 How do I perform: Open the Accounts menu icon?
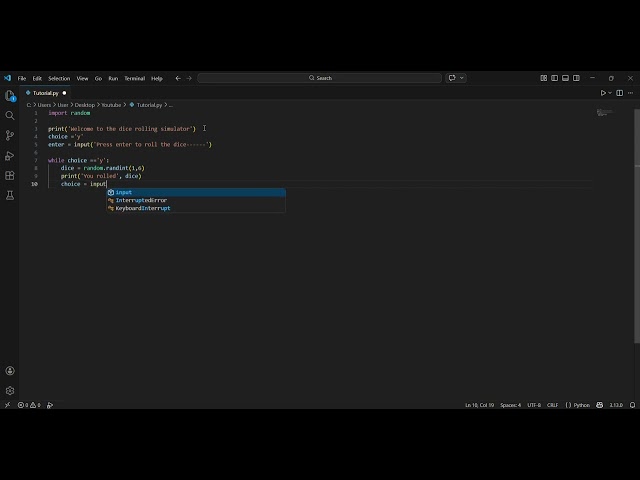pos(10,371)
